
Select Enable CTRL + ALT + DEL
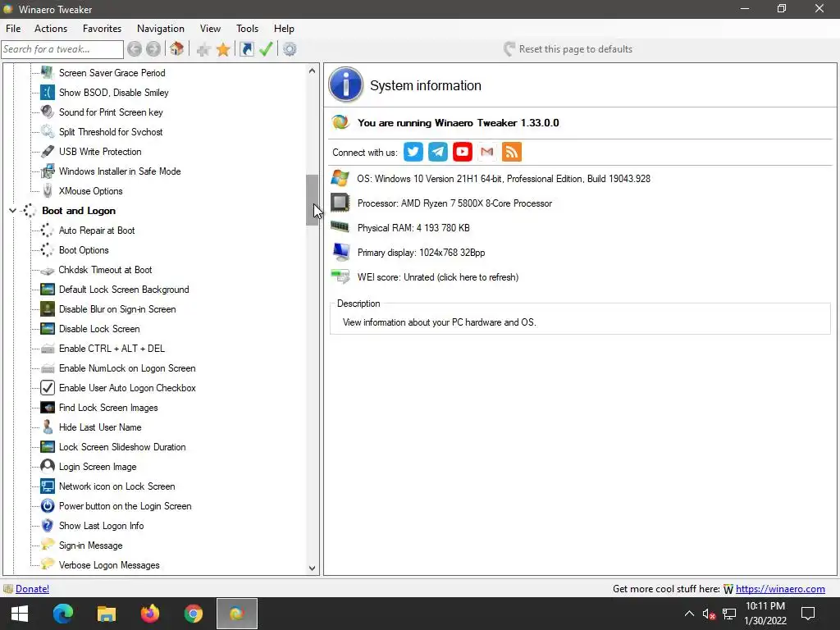(x=112, y=348)
